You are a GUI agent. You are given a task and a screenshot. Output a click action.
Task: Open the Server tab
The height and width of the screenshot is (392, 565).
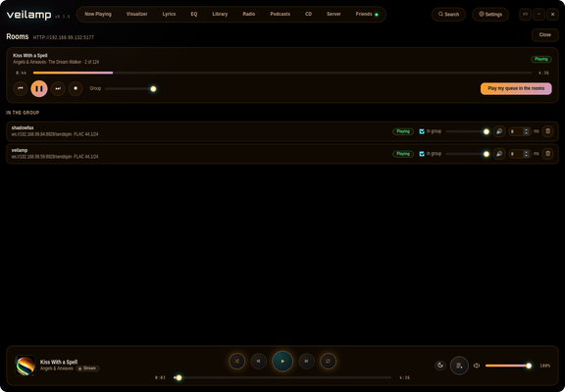(x=334, y=14)
